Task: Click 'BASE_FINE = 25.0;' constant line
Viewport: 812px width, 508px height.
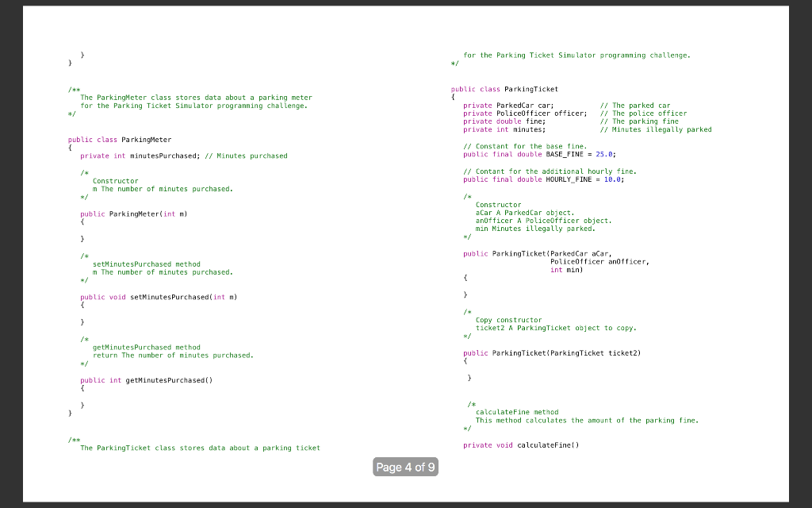Action: click(539, 154)
